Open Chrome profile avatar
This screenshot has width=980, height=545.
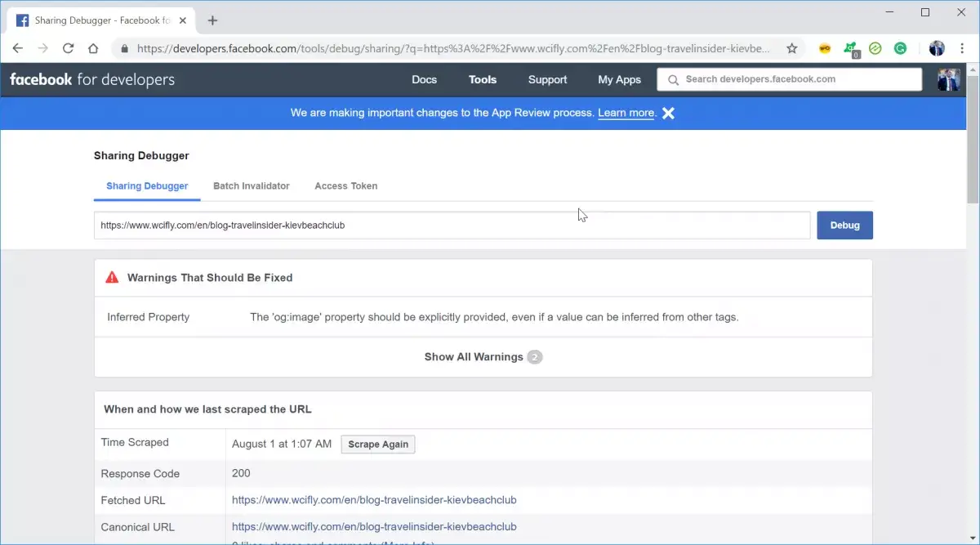pos(937,48)
